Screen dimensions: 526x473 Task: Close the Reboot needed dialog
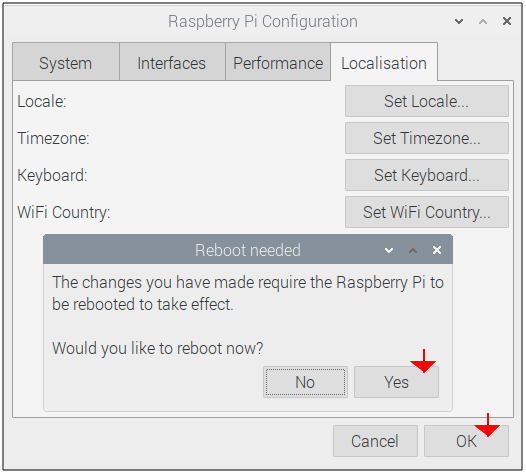pos(437,250)
